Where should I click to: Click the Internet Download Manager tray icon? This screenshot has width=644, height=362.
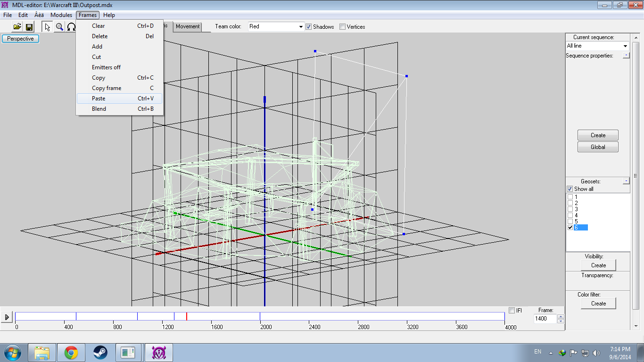tap(562, 353)
